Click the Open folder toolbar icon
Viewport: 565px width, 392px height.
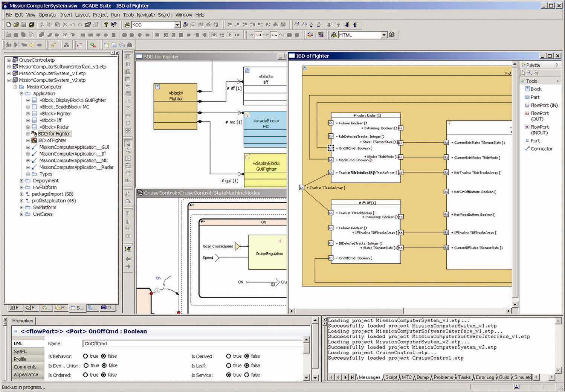click(x=16, y=24)
